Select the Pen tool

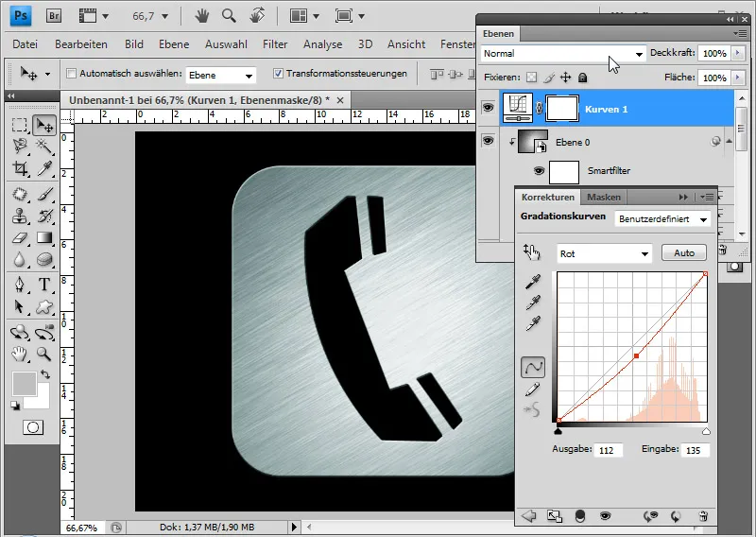(19, 285)
